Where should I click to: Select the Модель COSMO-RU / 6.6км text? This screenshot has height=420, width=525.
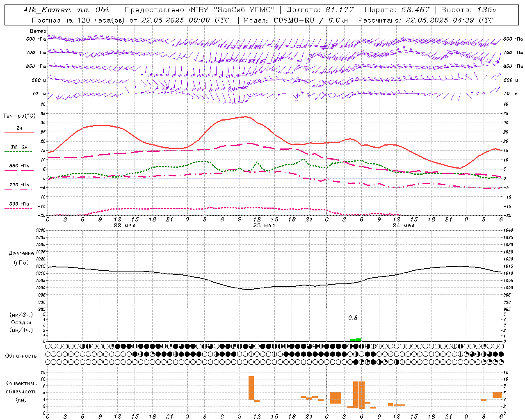[295, 20]
